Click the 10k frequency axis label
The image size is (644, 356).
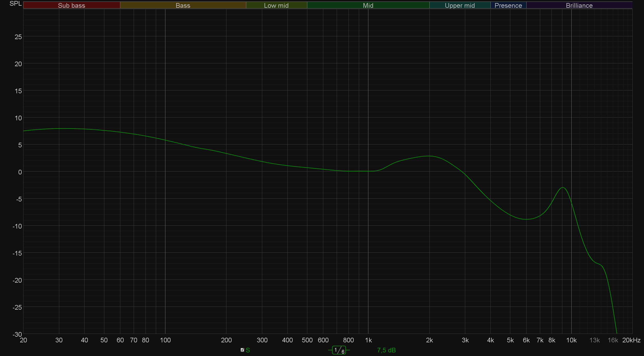(x=571, y=340)
